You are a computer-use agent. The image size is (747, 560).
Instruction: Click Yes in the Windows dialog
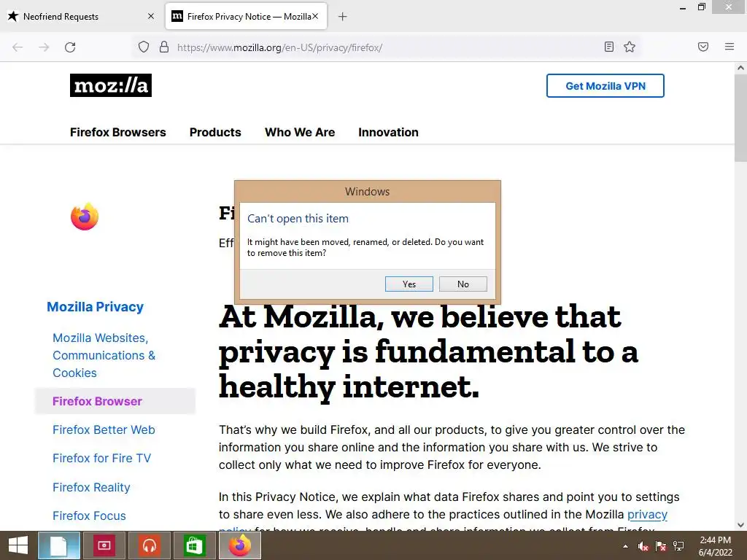pyautogui.click(x=409, y=284)
